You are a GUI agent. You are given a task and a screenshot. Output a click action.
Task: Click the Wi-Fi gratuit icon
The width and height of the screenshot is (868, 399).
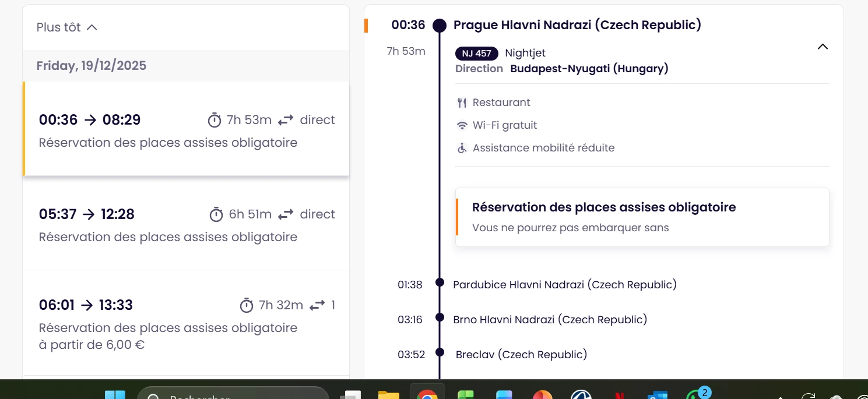462,125
